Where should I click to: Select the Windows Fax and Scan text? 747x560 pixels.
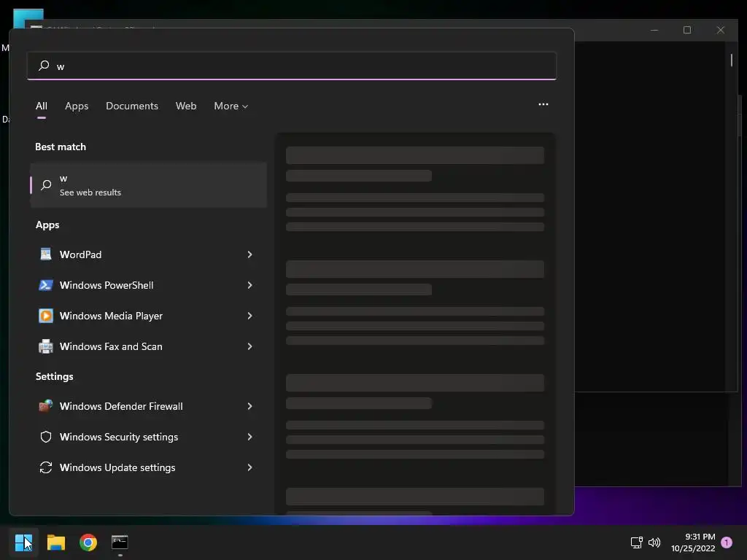[x=111, y=346]
